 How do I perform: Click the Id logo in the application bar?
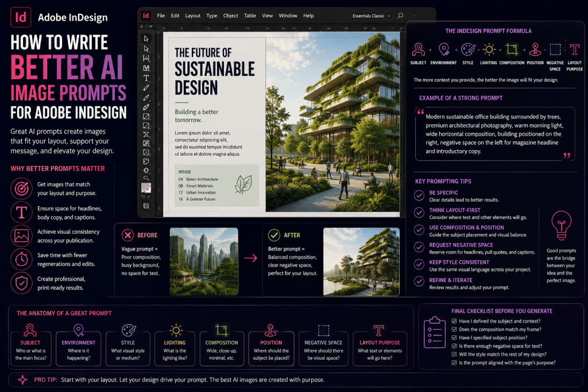click(145, 16)
